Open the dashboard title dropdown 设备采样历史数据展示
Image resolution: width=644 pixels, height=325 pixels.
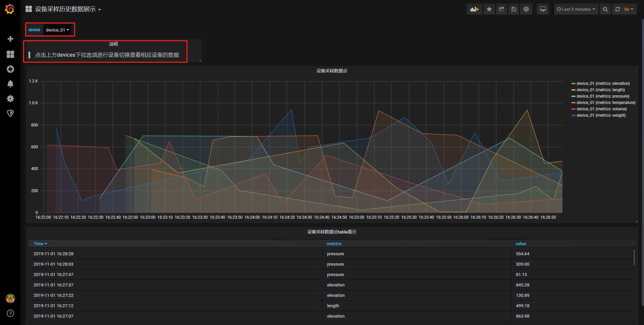pos(68,9)
